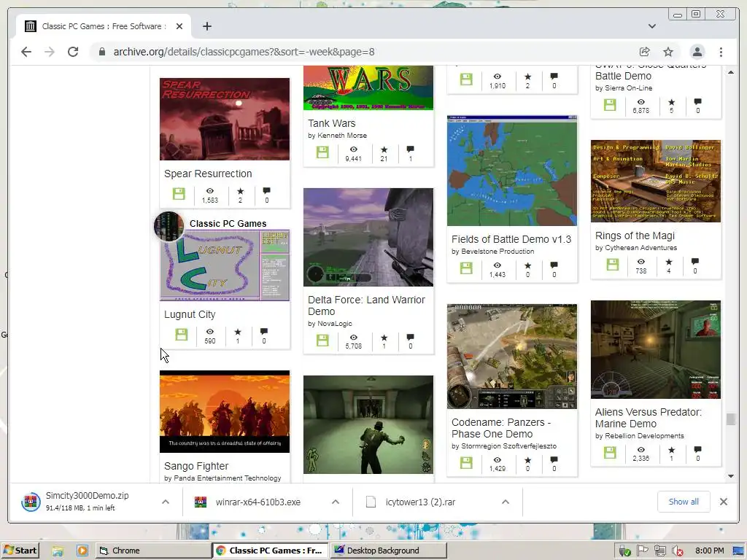Click the vertical scrollbar thumb
Image resolution: width=747 pixels, height=560 pixels.
click(x=731, y=419)
